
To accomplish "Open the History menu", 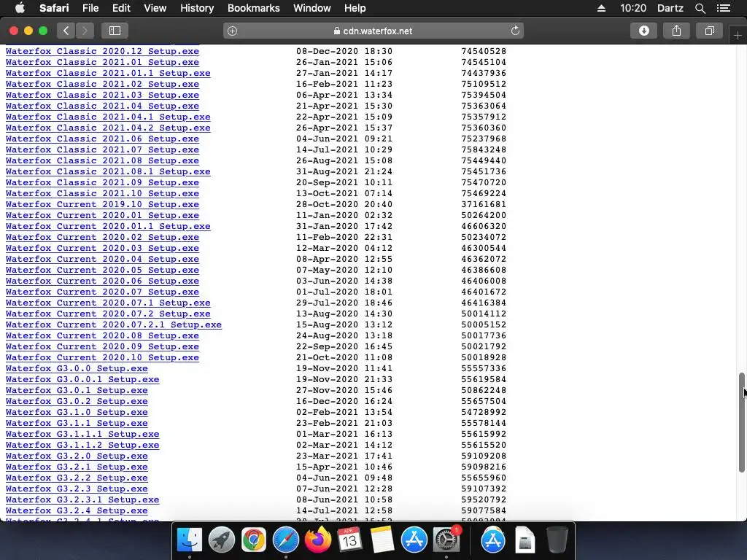I will pos(197,8).
